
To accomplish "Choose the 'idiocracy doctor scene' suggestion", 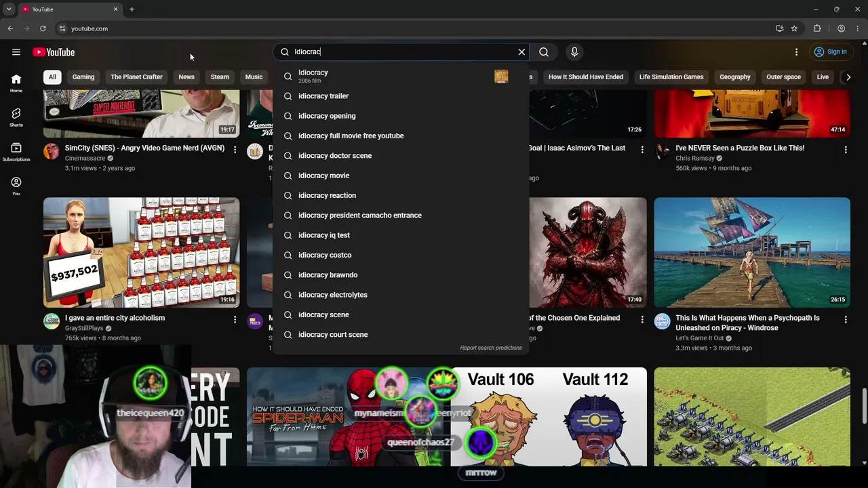I will point(401,156).
